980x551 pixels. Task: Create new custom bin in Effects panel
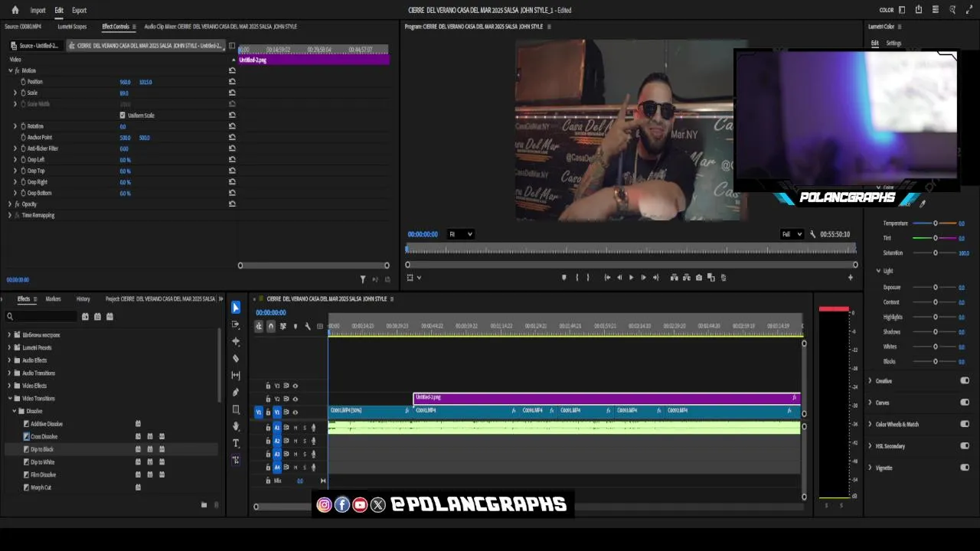click(x=204, y=504)
